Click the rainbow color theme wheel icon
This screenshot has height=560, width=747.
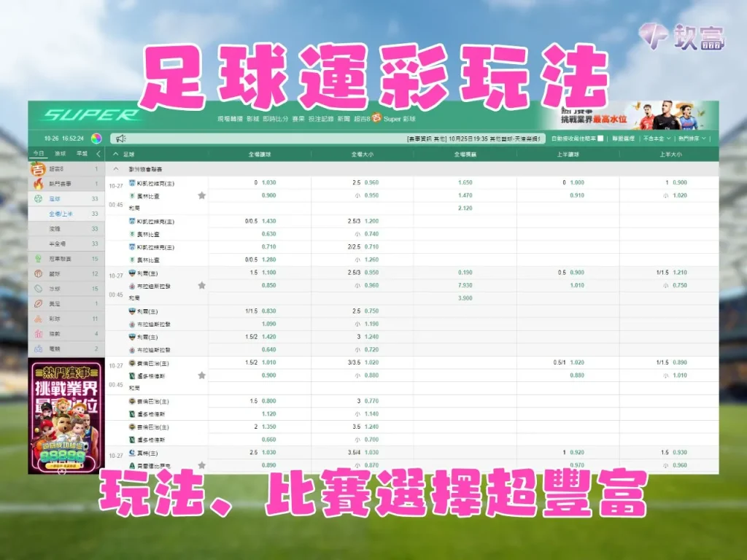point(96,138)
